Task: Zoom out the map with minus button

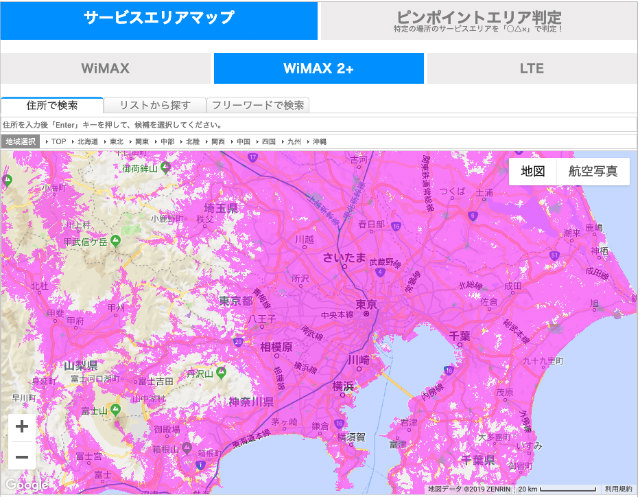Action: point(22,456)
